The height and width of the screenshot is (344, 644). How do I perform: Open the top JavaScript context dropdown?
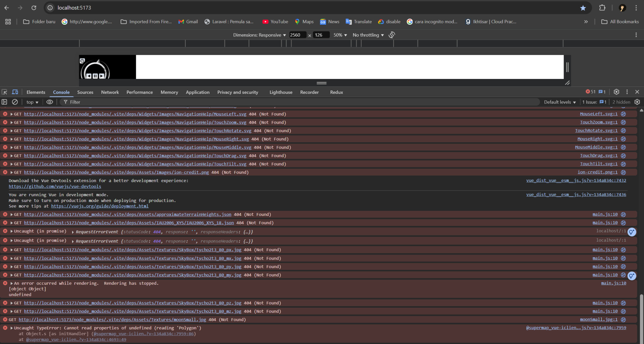(32, 102)
